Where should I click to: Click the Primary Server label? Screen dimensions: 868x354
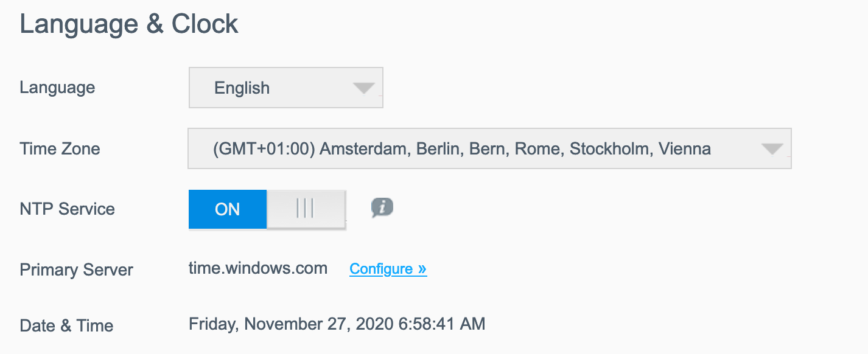[76, 270]
